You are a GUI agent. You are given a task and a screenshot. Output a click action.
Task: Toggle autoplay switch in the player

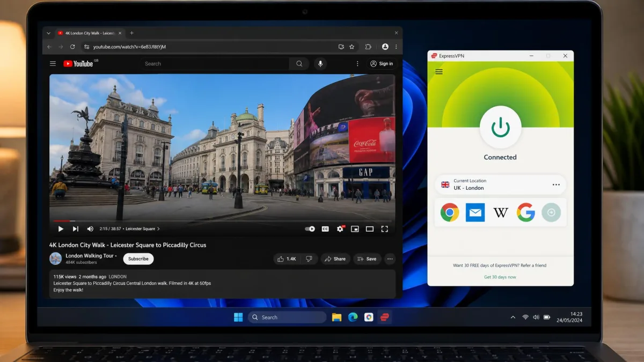310,229
